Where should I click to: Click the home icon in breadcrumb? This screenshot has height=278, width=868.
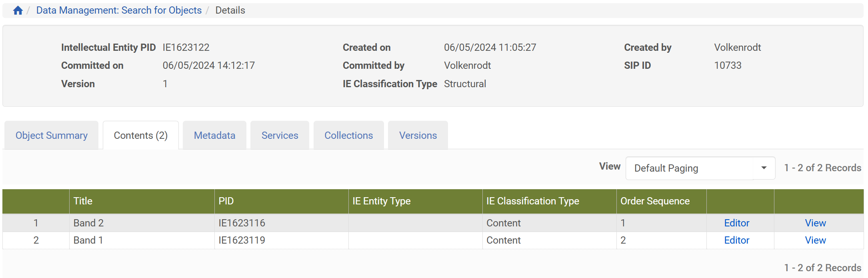coord(18,10)
